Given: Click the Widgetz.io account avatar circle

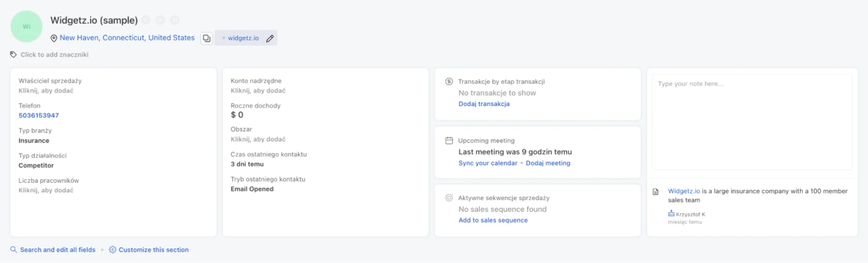Looking at the screenshot, I should coord(27,26).
